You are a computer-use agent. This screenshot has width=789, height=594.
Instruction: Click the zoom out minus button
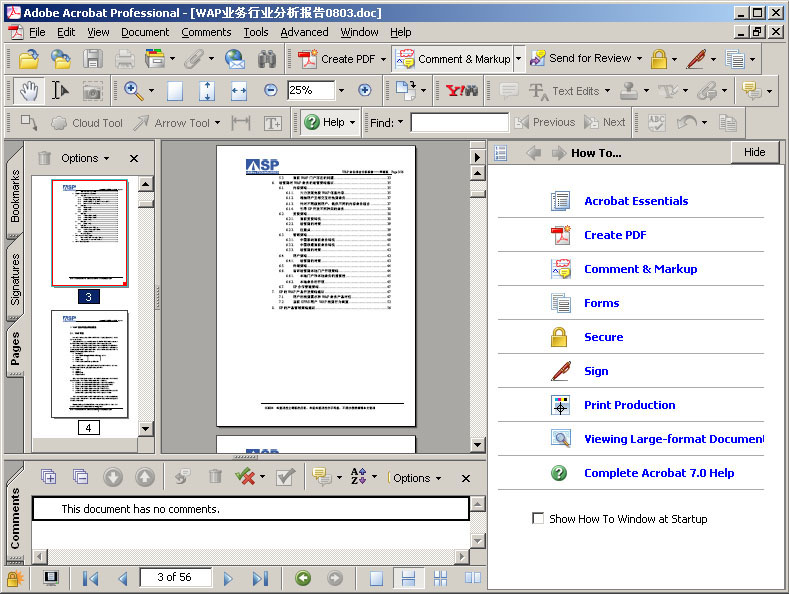click(270, 90)
